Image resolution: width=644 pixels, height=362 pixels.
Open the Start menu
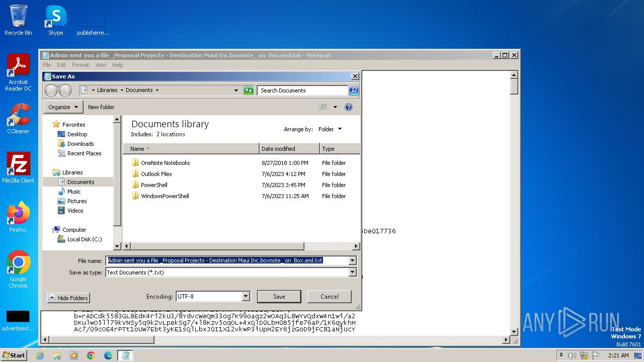[x=14, y=355]
